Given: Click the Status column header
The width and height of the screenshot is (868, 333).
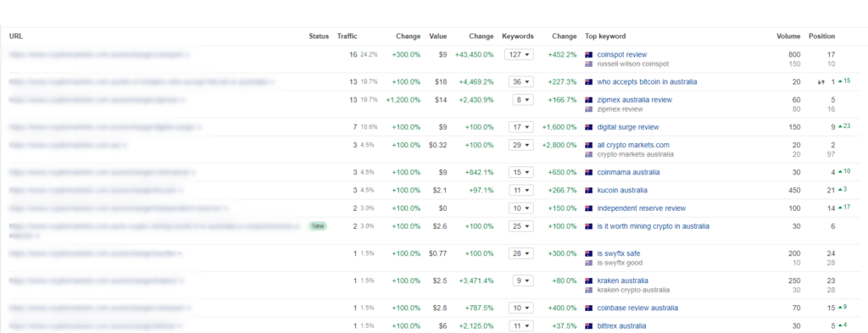Looking at the screenshot, I should pos(319,36).
